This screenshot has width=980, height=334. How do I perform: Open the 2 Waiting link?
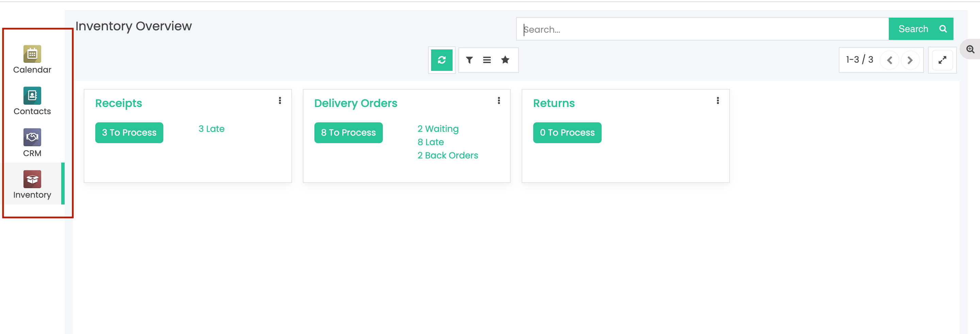(x=438, y=129)
